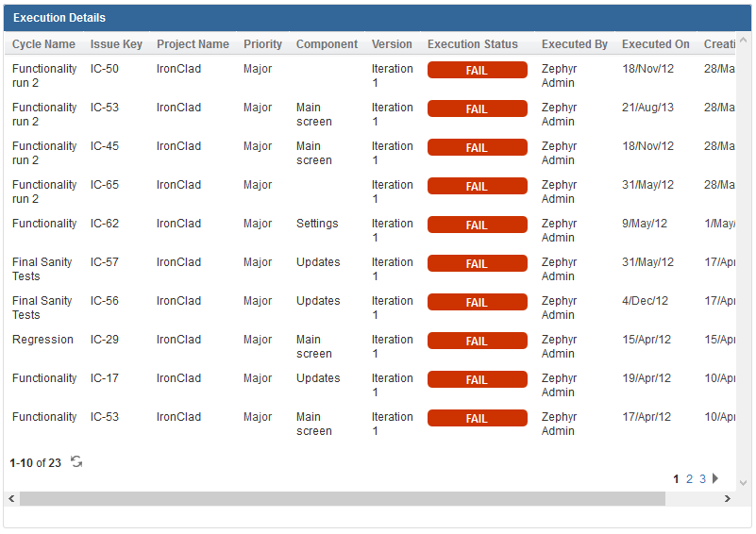
Task: Click the FAIL status for IC-56
Action: [x=477, y=302]
